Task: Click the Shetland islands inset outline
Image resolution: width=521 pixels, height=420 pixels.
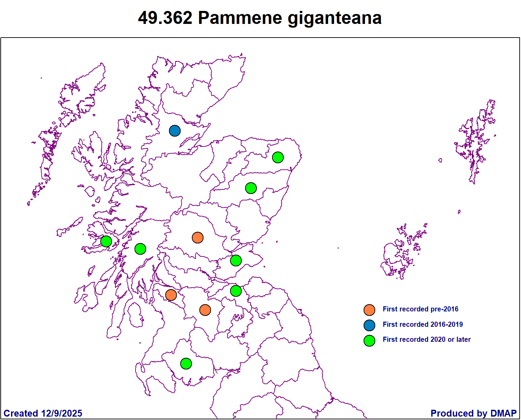Action: tap(475, 140)
